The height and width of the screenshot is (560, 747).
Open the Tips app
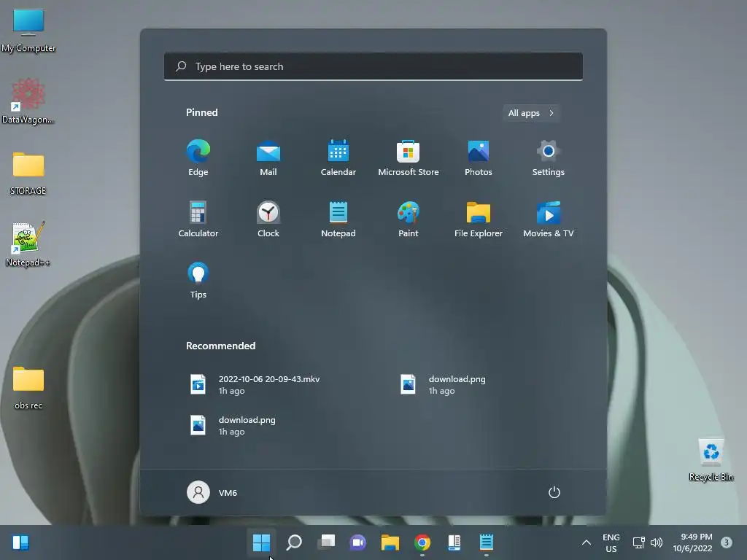(x=198, y=281)
